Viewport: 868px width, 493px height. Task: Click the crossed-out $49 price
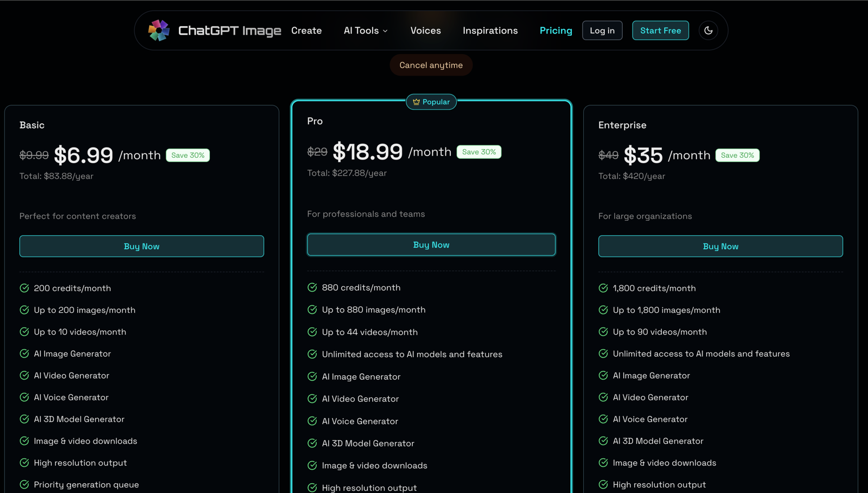coord(608,155)
